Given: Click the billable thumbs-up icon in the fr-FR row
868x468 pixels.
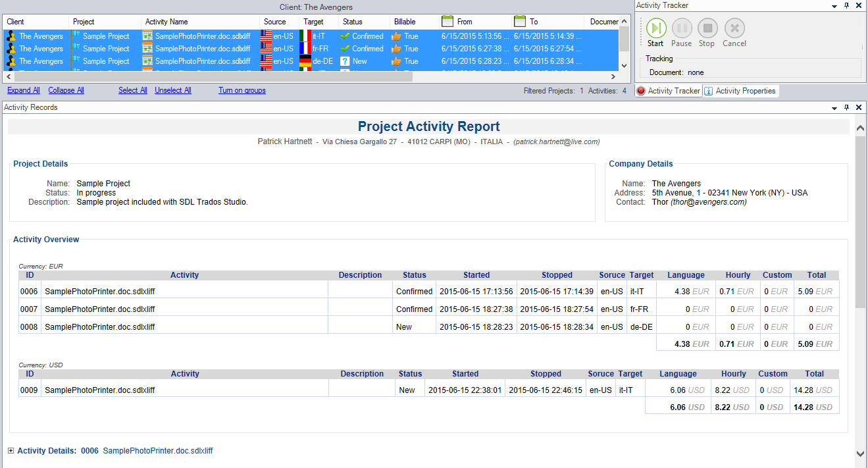Looking at the screenshot, I should (x=396, y=49).
